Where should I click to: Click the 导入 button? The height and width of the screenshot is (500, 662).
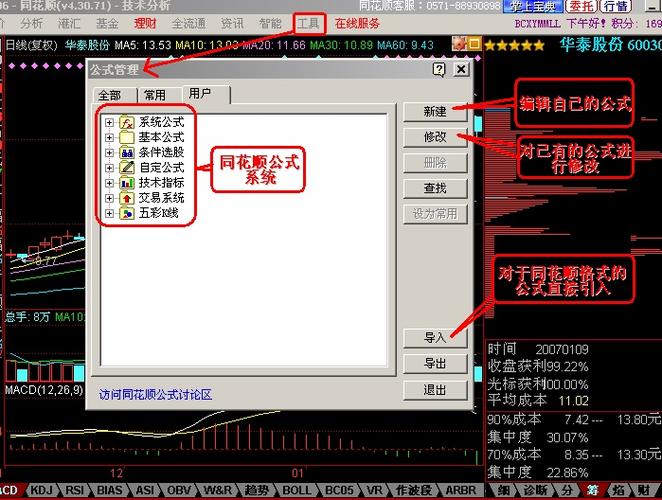point(435,338)
